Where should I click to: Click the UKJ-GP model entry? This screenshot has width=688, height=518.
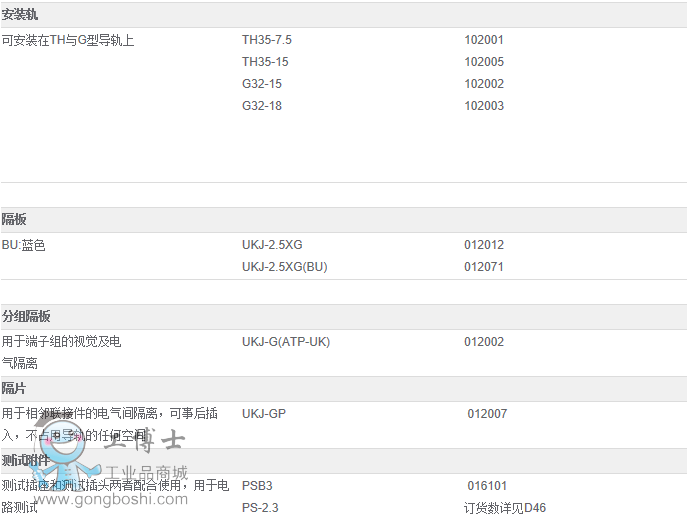click(x=264, y=414)
